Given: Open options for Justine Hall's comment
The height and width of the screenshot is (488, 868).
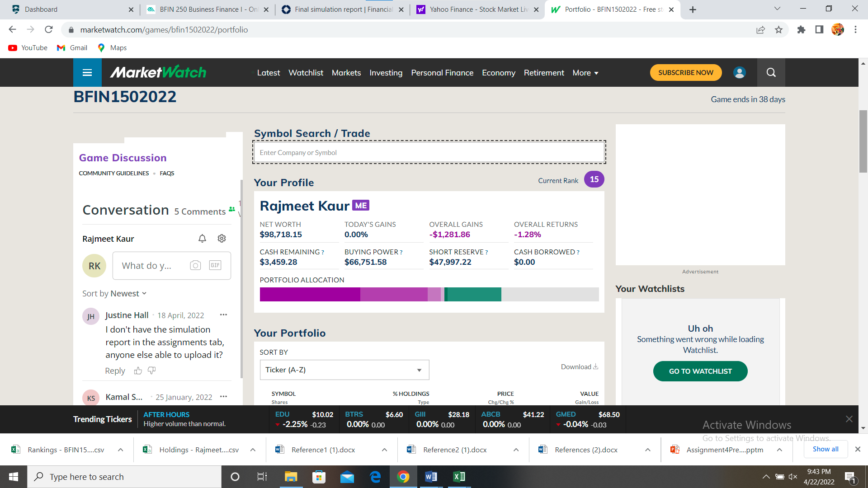Looking at the screenshot, I should [223, 315].
